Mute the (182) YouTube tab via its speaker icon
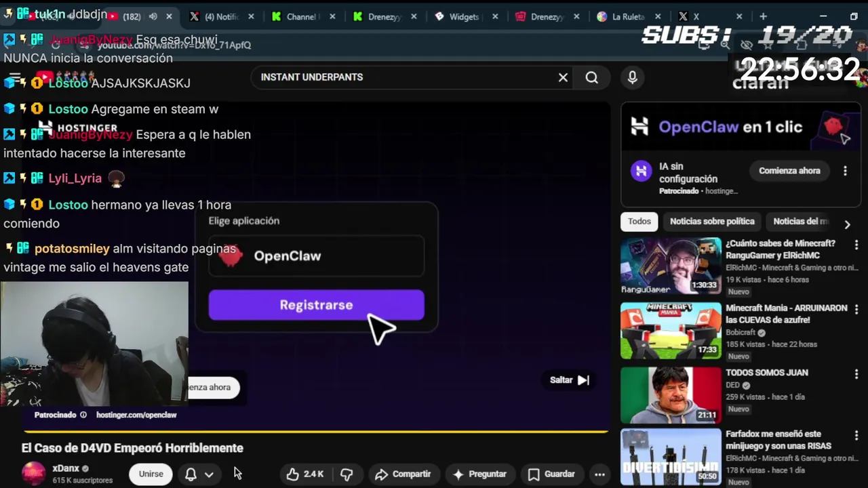The height and width of the screenshot is (488, 868). click(x=153, y=16)
